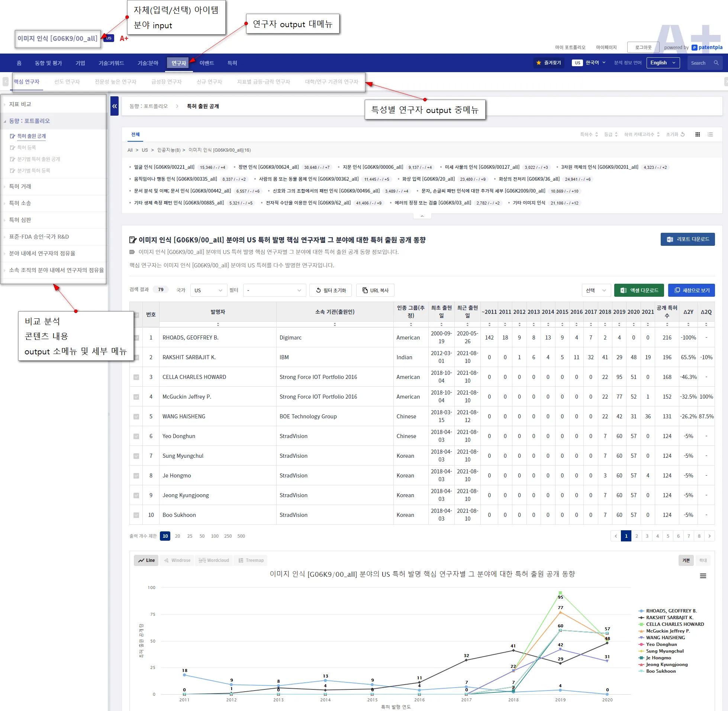
Task: Click 엑셀 다운로드 button
Action: (639, 290)
